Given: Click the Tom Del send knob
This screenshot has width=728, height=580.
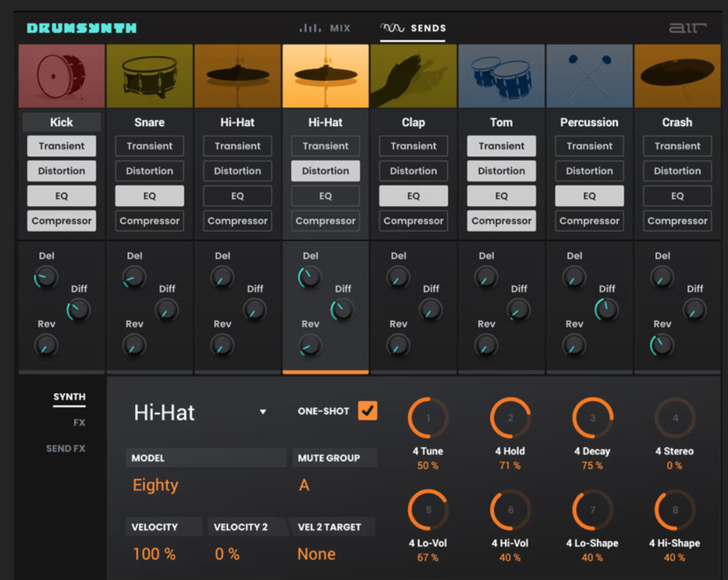Looking at the screenshot, I should pyautogui.click(x=486, y=277).
